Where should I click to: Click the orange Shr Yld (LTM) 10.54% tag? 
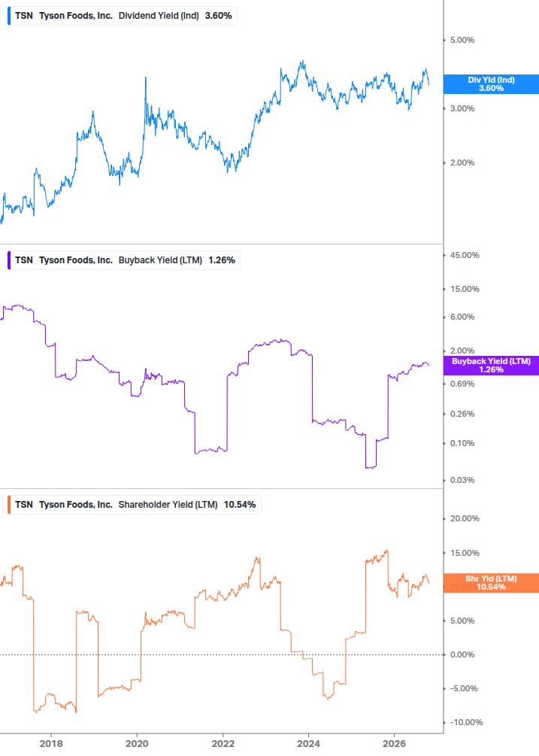coord(491,583)
